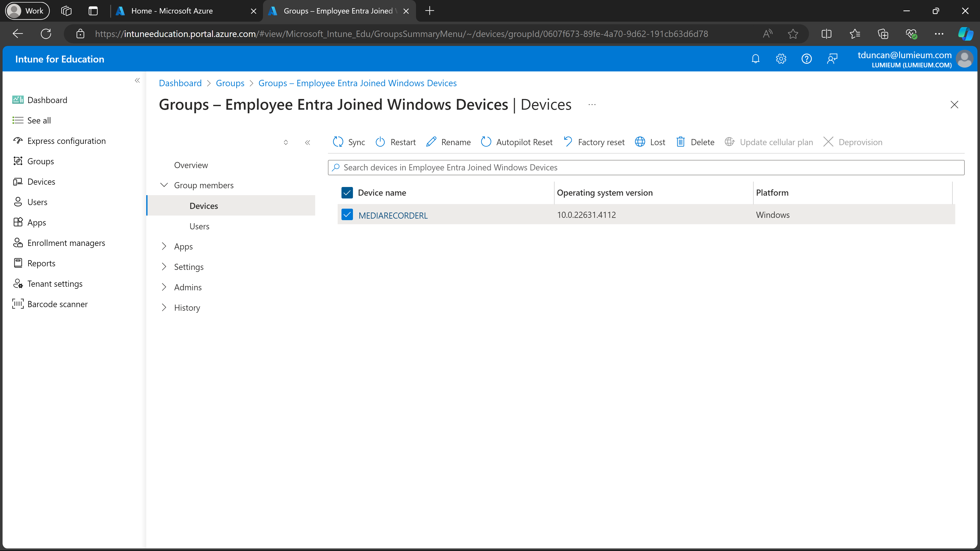The width and height of the screenshot is (980, 551).
Task: Open the notifications bell
Action: [755, 59]
